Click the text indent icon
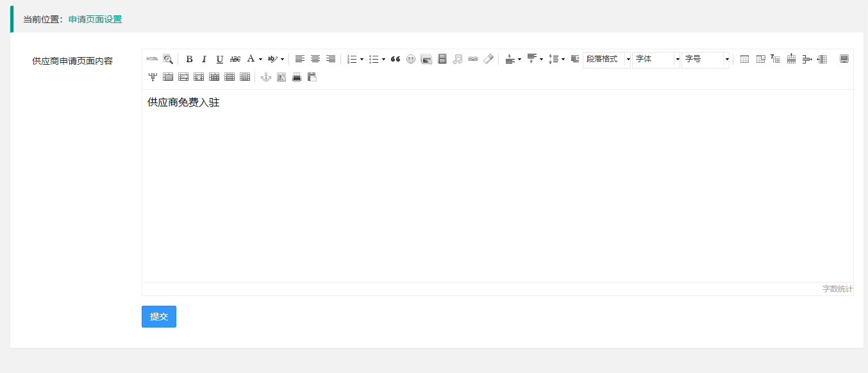Image resolution: width=868 pixels, height=373 pixels. (574, 59)
